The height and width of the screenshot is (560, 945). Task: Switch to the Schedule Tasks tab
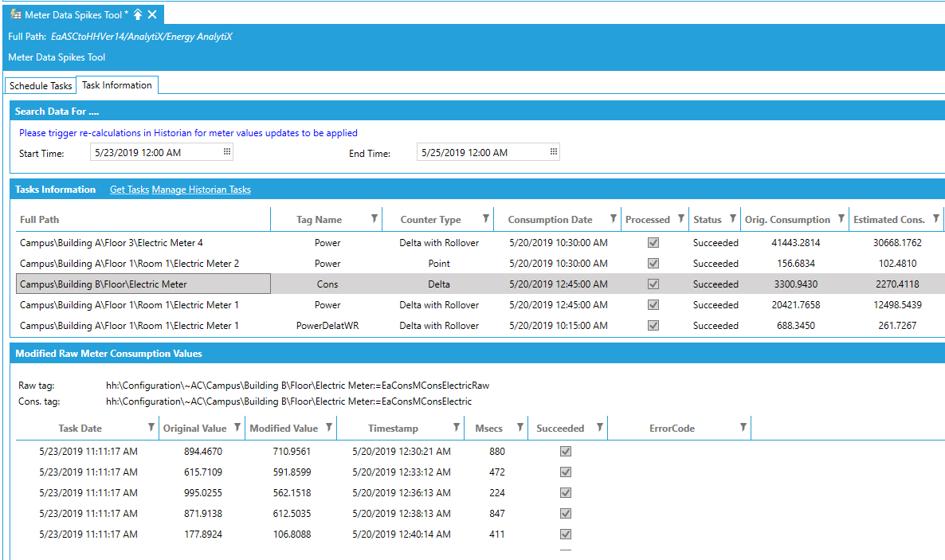(x=40, y=84)
